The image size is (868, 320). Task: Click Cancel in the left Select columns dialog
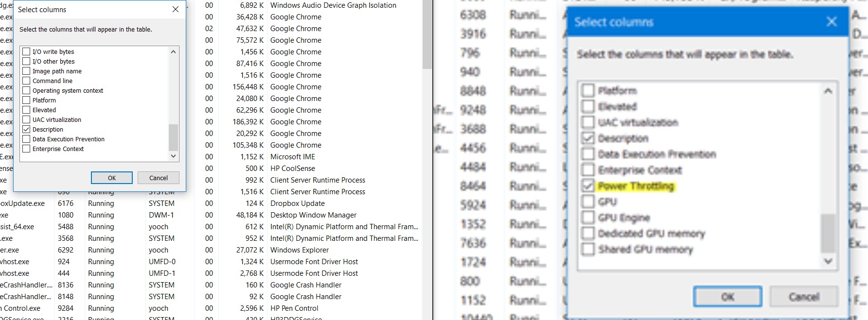pos(159,178)
